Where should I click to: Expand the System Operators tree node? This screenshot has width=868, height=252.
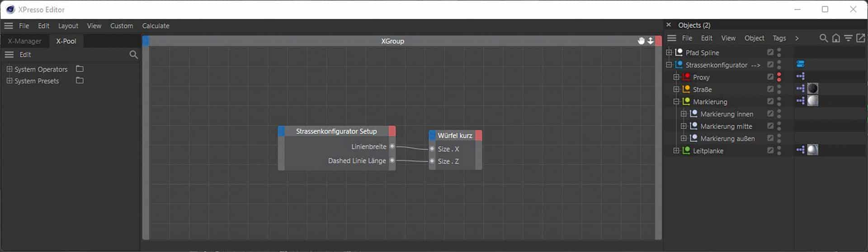pyautogui.click(x=9, y=69)
